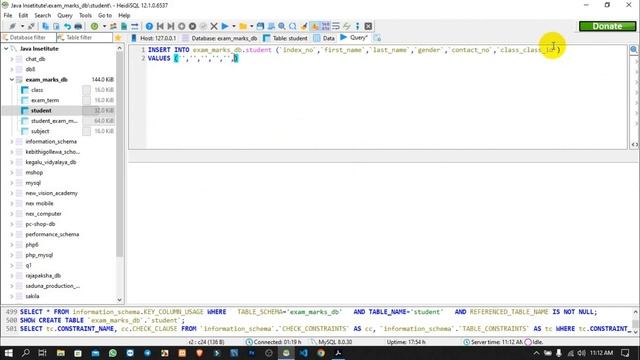Viewport: 640px width, 360px height.
Task: Click the disconnect session icon
Action: point(31,26)
